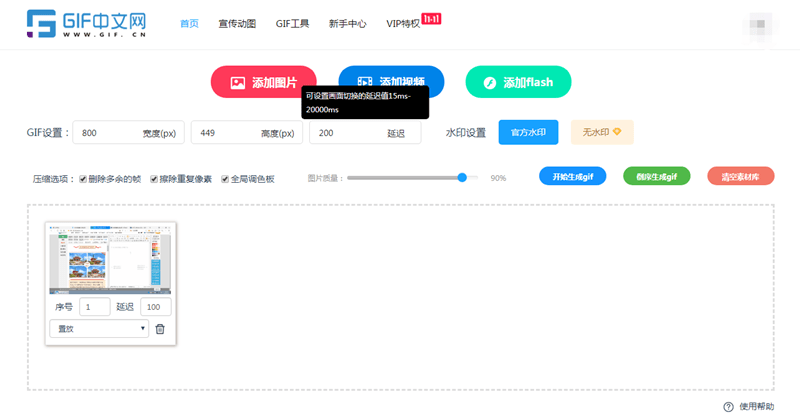Toggle the 删除多余的帧 checkbox
Image resolution: width=800 pixels, height=418 pixels.
83,179
